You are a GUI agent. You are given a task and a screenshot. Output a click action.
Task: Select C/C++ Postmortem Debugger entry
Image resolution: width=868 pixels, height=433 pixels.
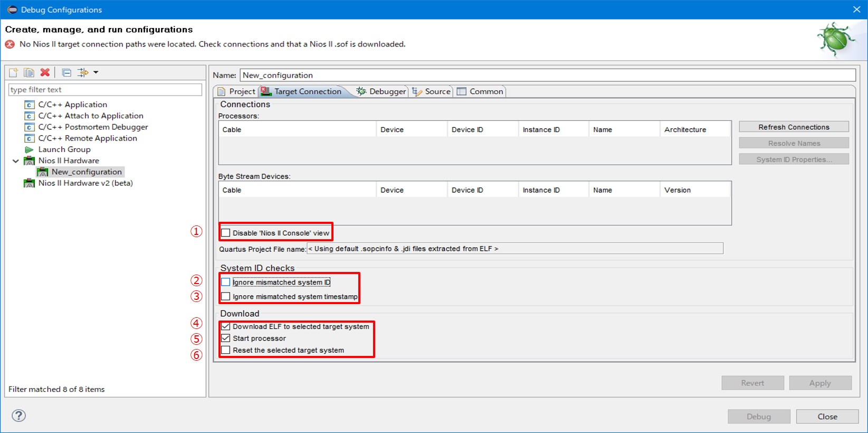pyautogui.click(x=93, y=127)
